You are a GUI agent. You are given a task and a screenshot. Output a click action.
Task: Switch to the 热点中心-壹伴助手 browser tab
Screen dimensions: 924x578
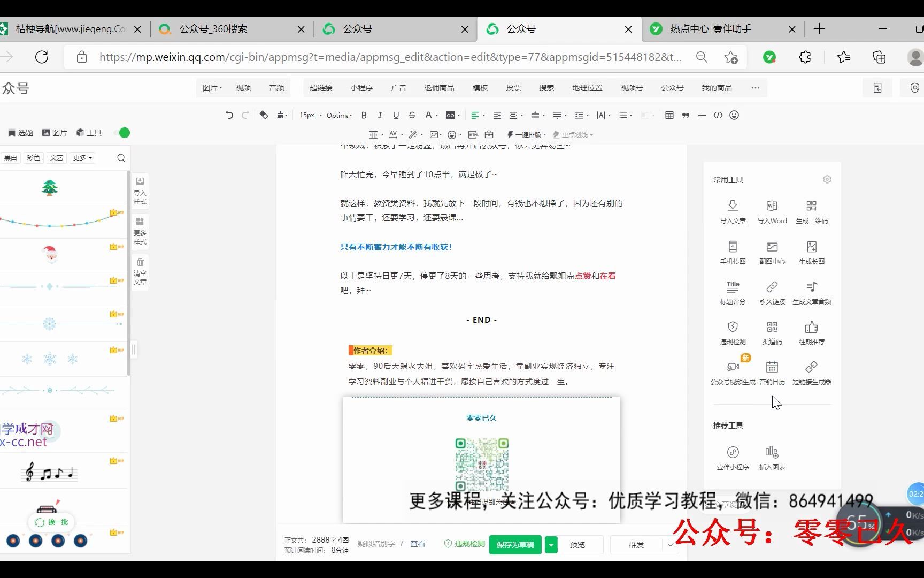coord(723,29)
